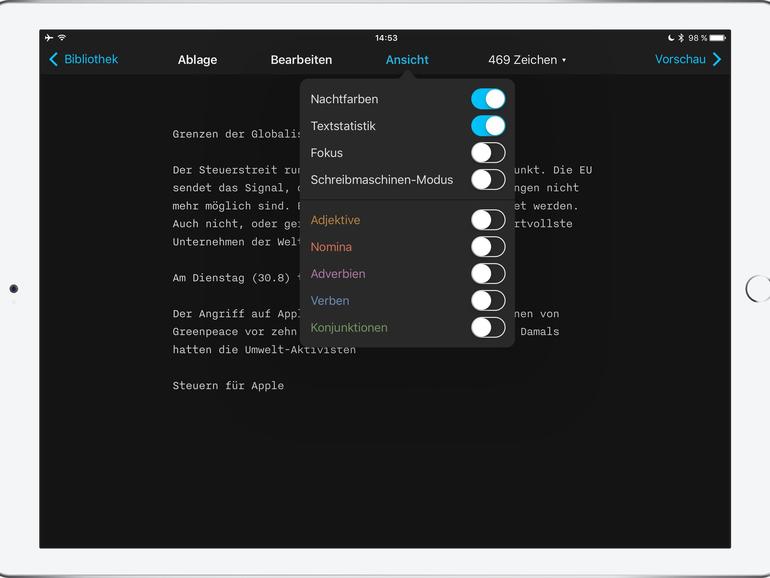Toggle Nomina highlighting on
This screenshot has height=578, width=770.
[x=488, y=247]
